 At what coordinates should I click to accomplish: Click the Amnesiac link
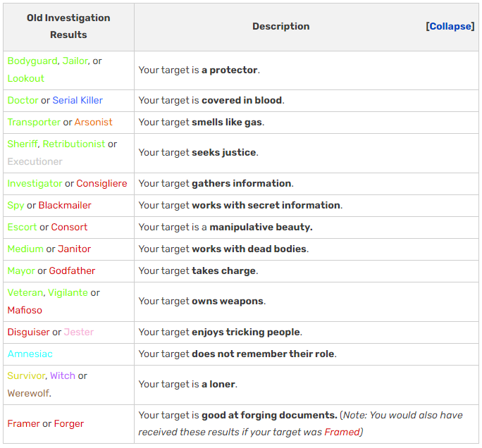point(30,354)
